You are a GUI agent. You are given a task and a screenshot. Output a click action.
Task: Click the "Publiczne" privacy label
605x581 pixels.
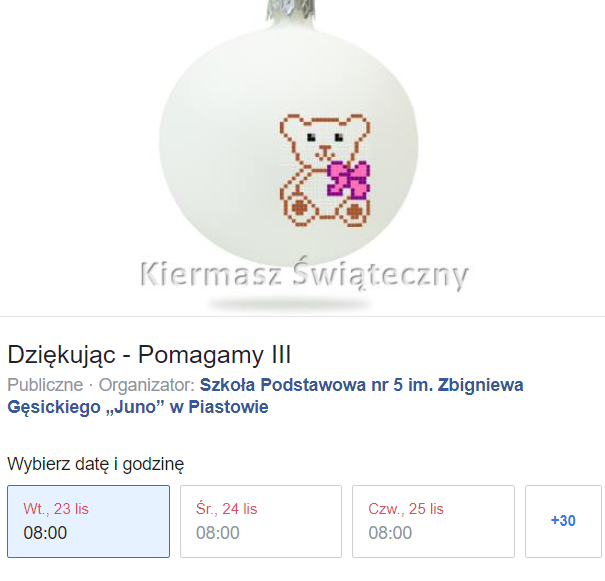point(45,385)
